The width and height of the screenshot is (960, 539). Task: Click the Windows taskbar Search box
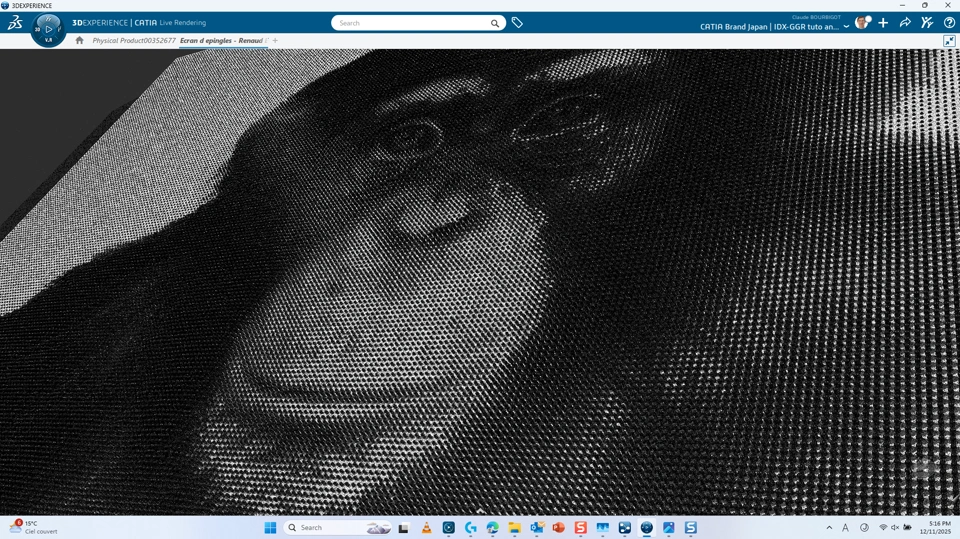click(338, 528)
